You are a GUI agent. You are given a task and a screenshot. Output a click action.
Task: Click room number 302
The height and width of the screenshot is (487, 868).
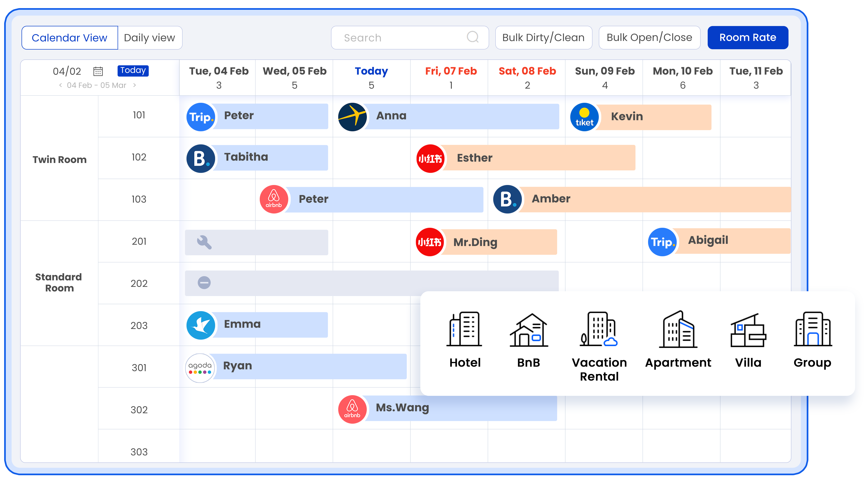pos(139,410)
